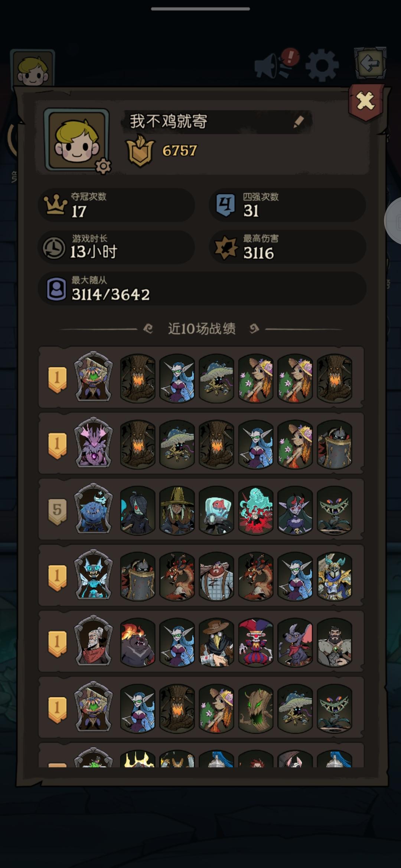Tap the 最高伤害 damage burst icon
The image size is (401, 868).
pyautogui.click(x=226, y=248)
